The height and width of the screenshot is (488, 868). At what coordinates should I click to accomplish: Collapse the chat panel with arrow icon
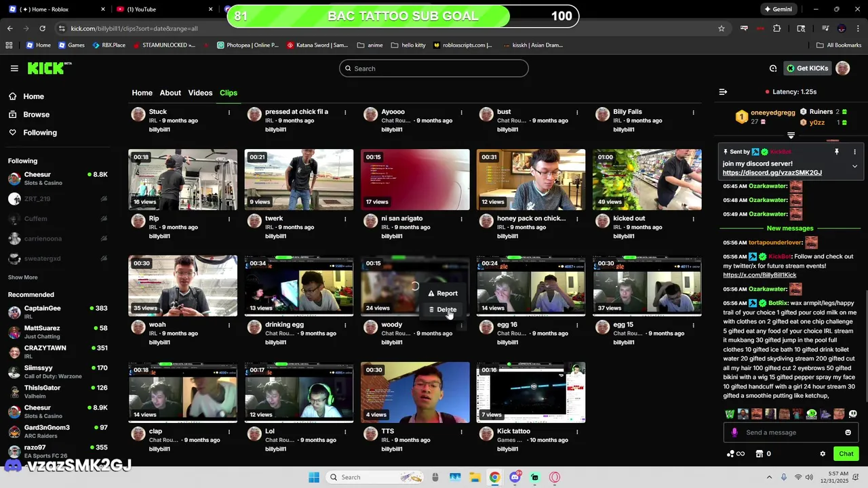[723, 91]
